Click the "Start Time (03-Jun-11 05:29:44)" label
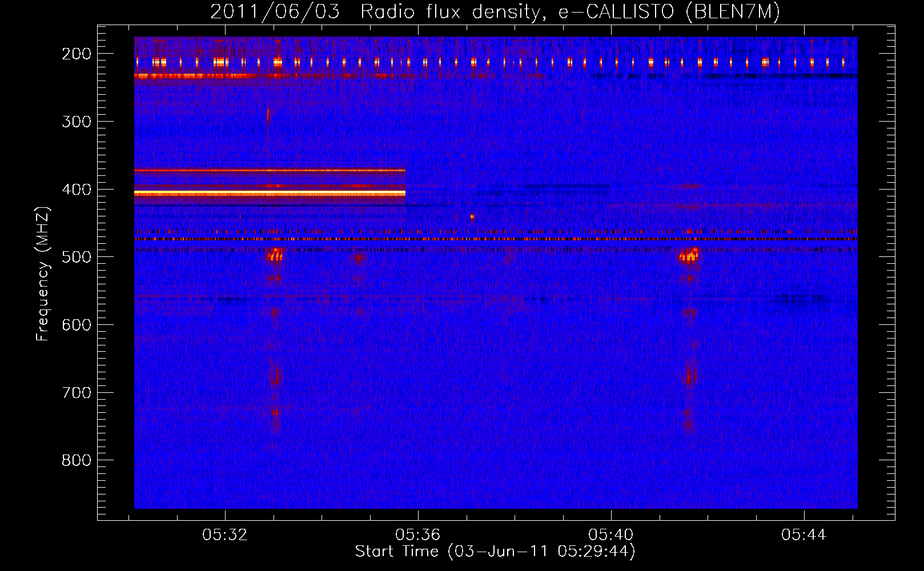 pos(495,552)
